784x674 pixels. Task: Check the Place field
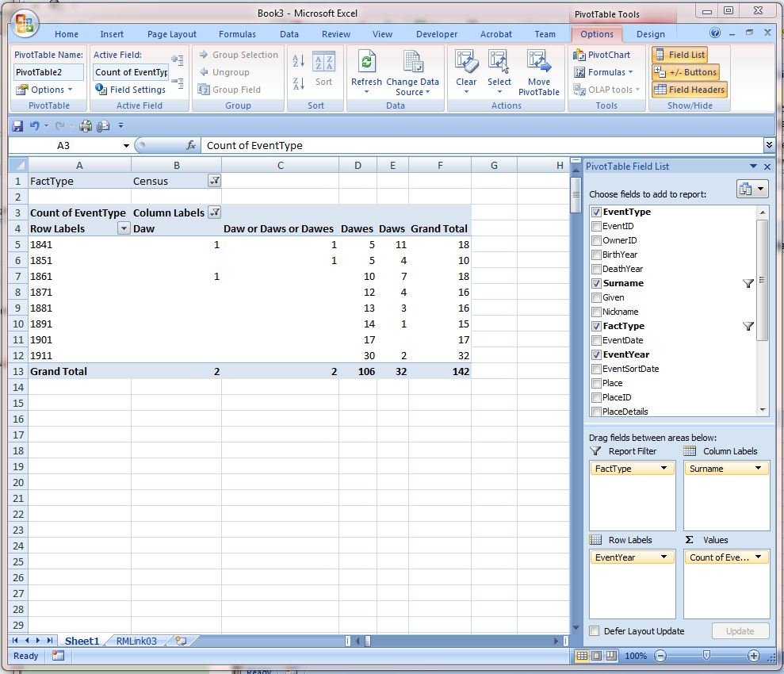596,383
